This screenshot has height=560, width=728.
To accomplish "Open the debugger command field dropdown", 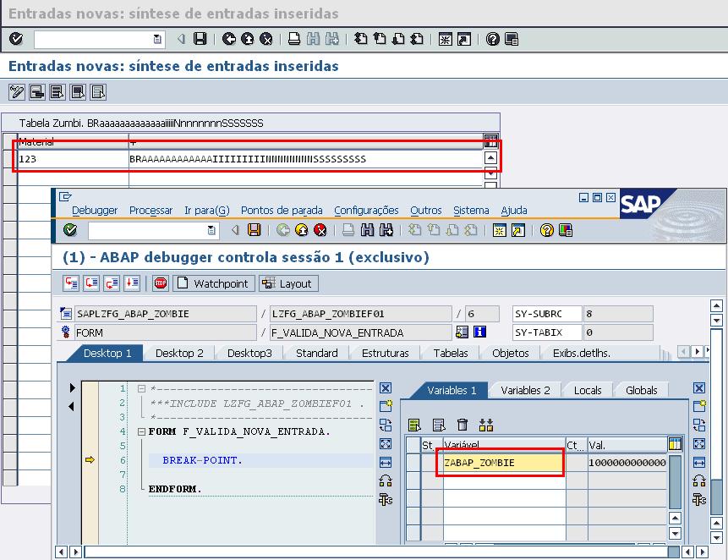I will (211, 230).
